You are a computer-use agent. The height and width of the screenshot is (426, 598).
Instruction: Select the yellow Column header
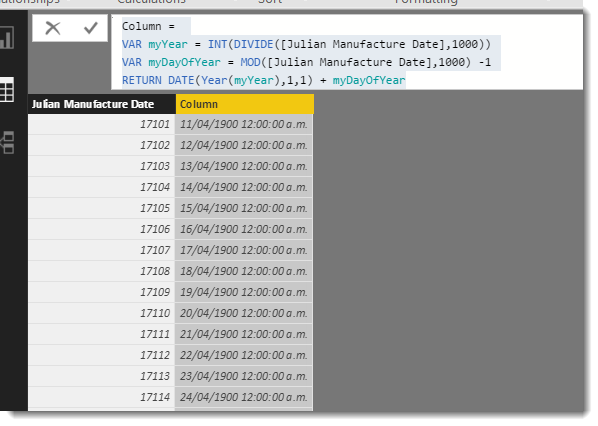[x=245, y=104]
